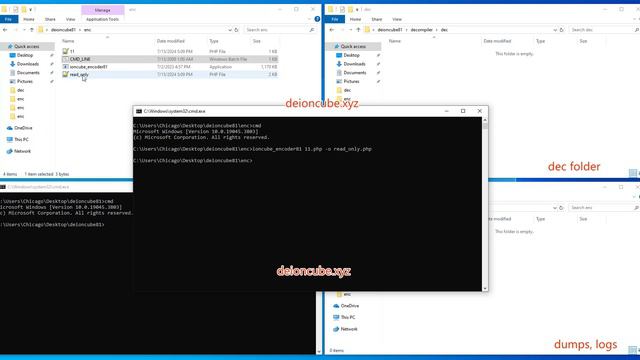Open OneDrive in the Explorer window showing 0 items

click(x=350, y=306)
